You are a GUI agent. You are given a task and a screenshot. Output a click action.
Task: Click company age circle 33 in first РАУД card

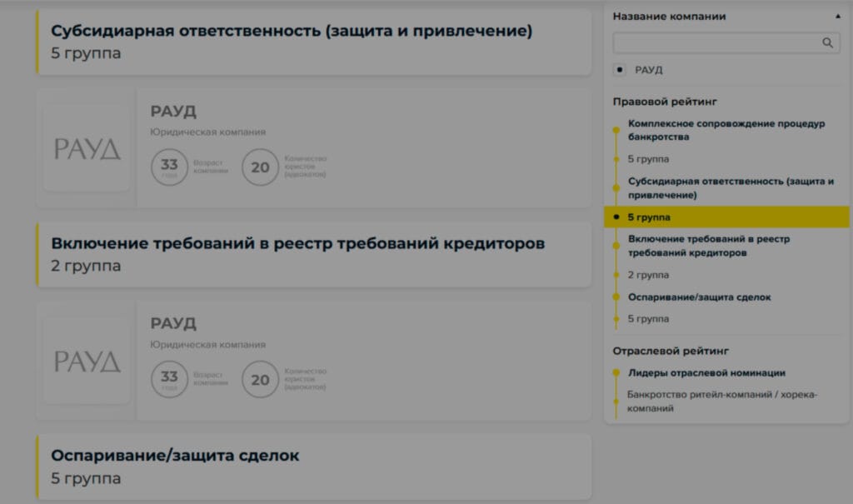169,167
